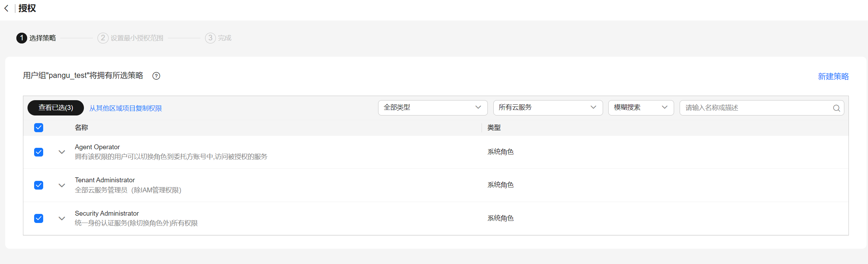Click step 3 完成 indicator

218,38
